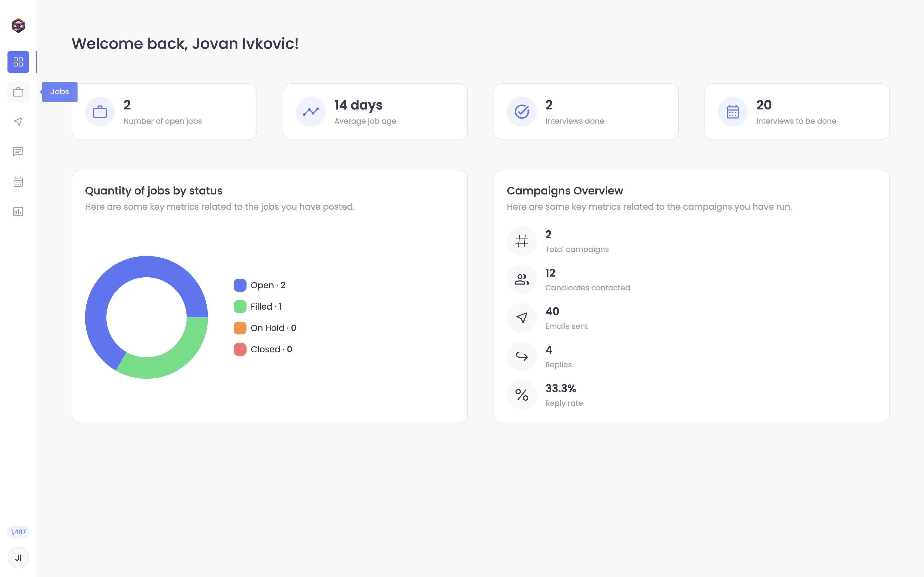The height and width of the screenshot is (577, 924).
Task: Open calendar sidebar icon
Action: click(x=18, y=182)
